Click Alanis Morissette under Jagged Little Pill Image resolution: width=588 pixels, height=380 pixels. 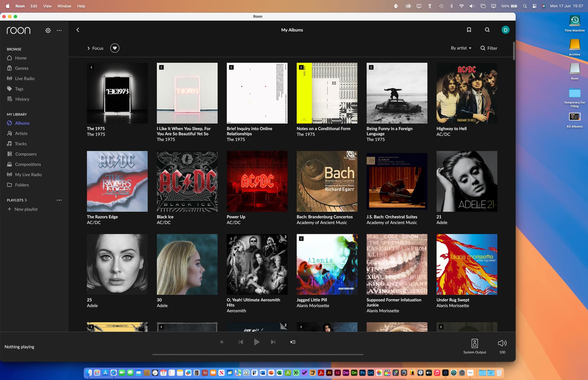coord(313,306)
